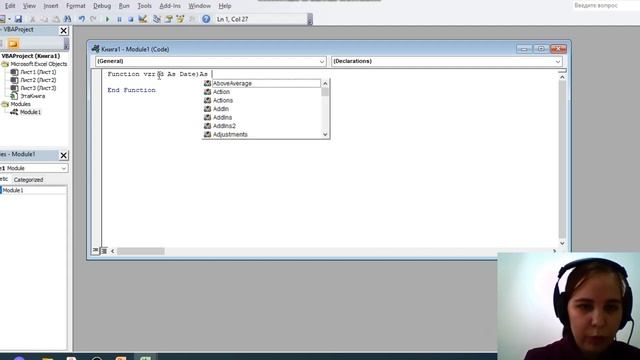Click autocomplete list scroll up arrow

coord(325,83)
